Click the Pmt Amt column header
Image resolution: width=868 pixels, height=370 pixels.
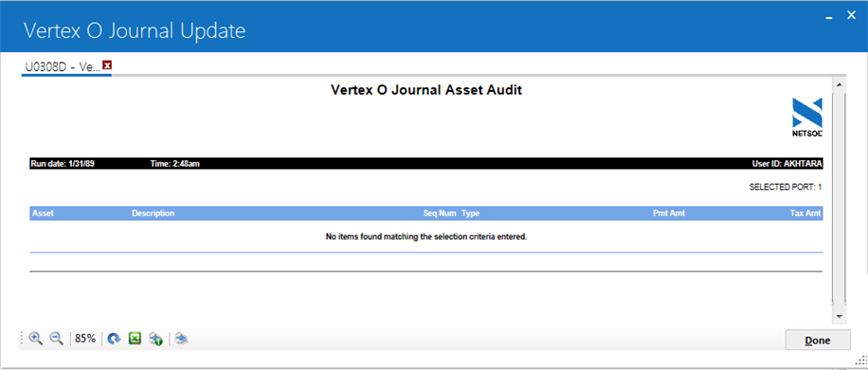pos(669,213)
